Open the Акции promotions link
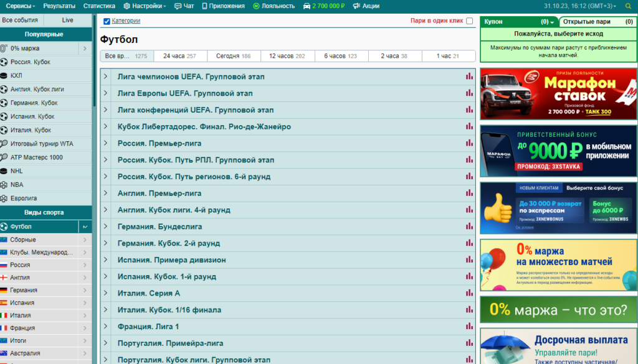 pyautogui.click(x=366, y=6)
